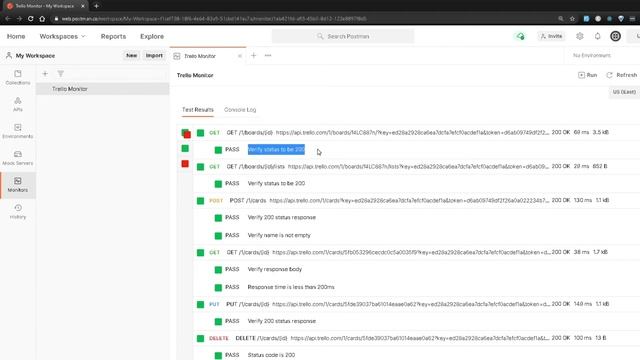Reload the page in browser
The width and height of the screenshot is (640, 360).
tap(30, 18)
